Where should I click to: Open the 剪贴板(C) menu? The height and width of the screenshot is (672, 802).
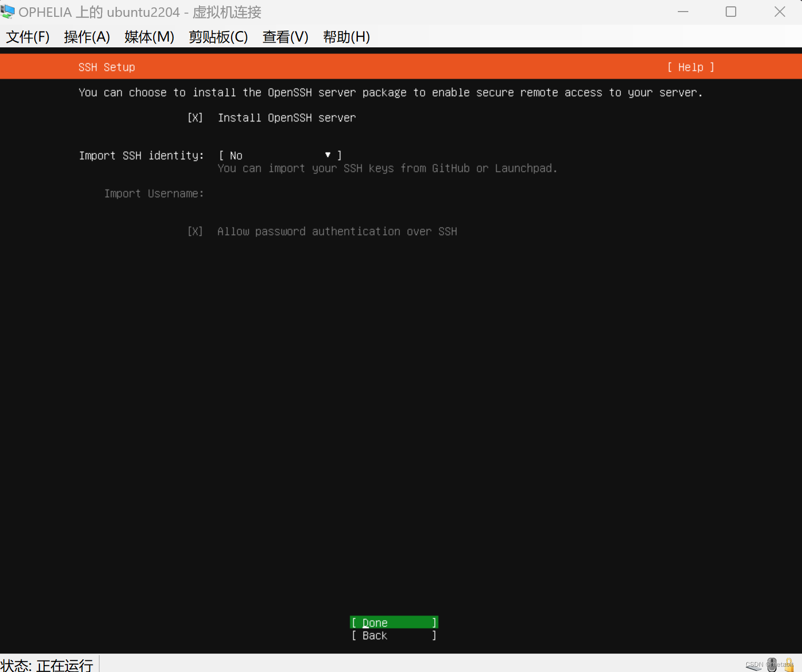tap(218, 37)
